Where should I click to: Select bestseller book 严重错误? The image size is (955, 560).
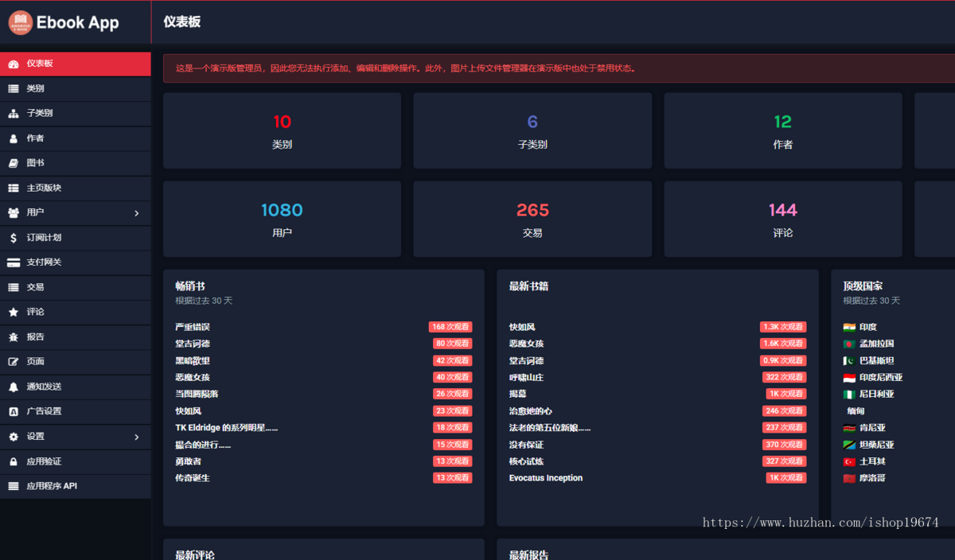pos(193,327)
